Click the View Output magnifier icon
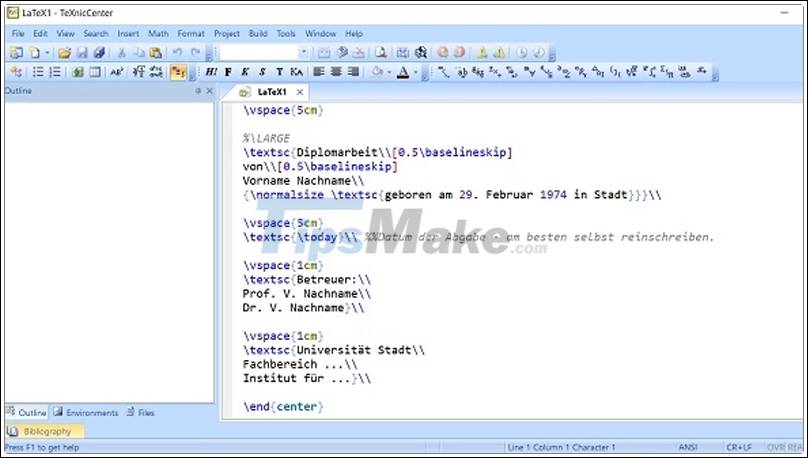 tap(381, 53)
